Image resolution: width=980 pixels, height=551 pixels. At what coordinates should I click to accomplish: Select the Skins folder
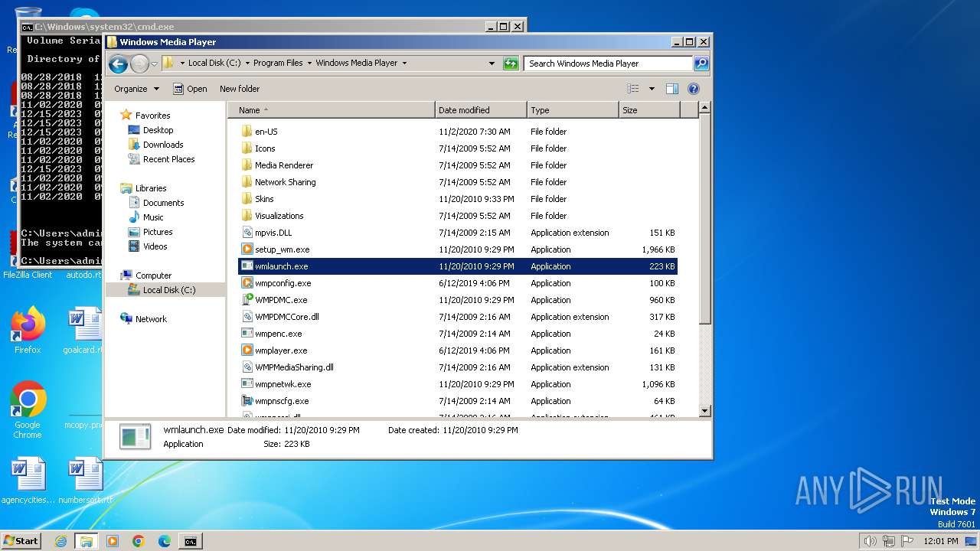click(x=264, y=199)
